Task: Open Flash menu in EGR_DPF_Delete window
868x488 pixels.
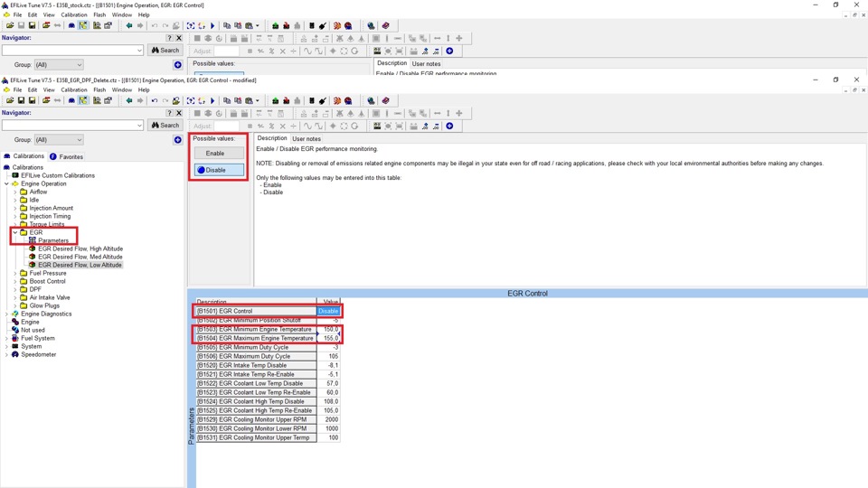Action: click(x=99, y=89)
